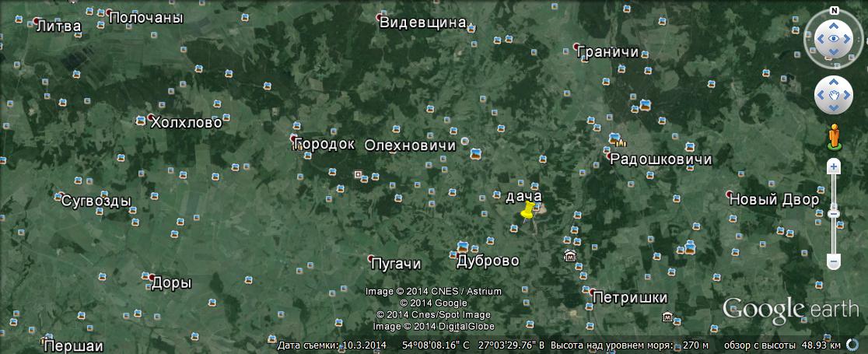Open the museum icon southeast of Петришки
This screenshot has height=354, width=868.
[667, 316]
